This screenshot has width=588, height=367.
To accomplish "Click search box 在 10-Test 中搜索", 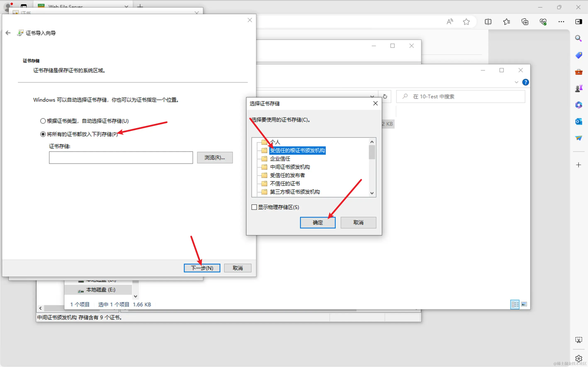I will click(x=460, y=96).
